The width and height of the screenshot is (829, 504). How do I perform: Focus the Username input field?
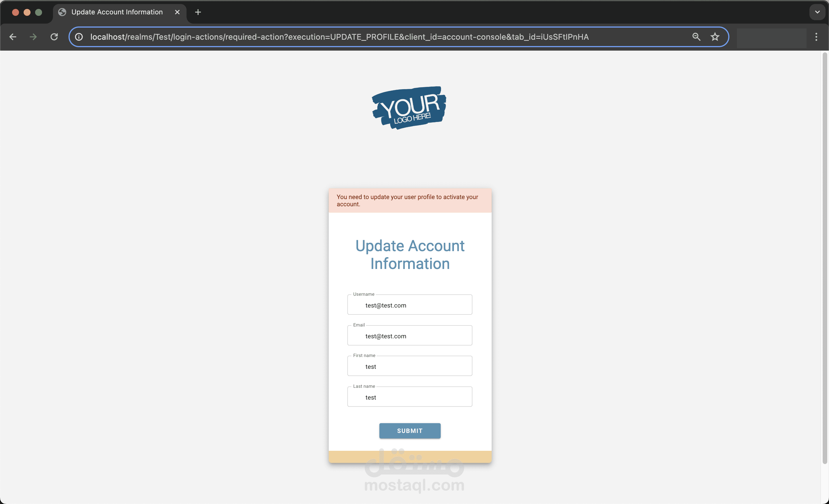pyautogui.click(x=410, y=305)
